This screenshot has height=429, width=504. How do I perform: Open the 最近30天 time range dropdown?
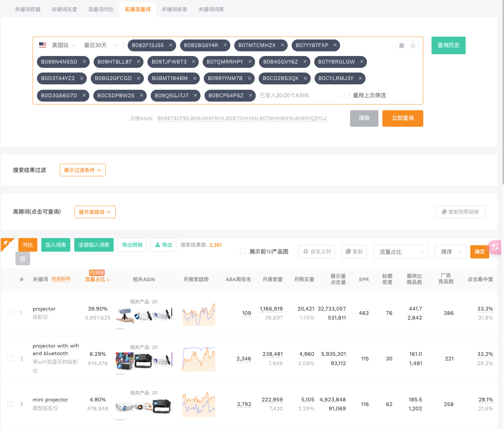point(101,45)
